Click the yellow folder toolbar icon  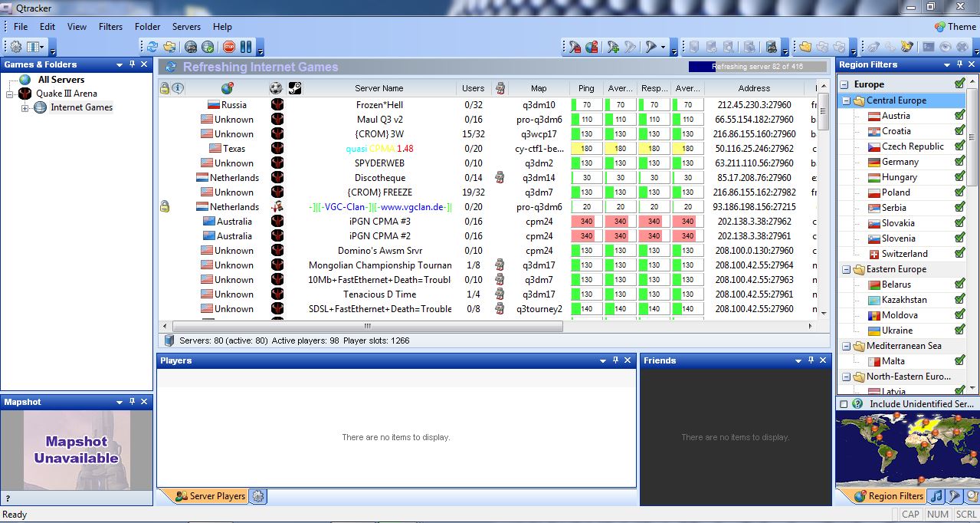[x=805, y=47]
